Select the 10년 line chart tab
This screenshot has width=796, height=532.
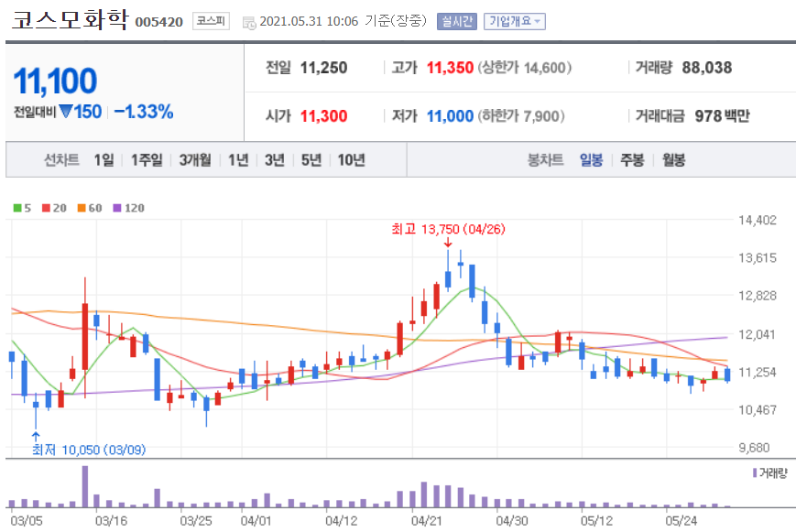pos(352,160)
